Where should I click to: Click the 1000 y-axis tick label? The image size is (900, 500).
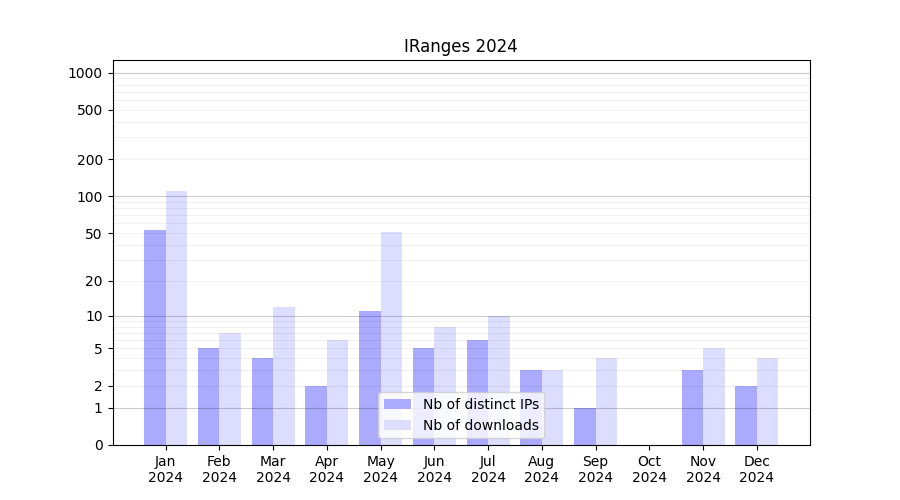coord(85,73)
